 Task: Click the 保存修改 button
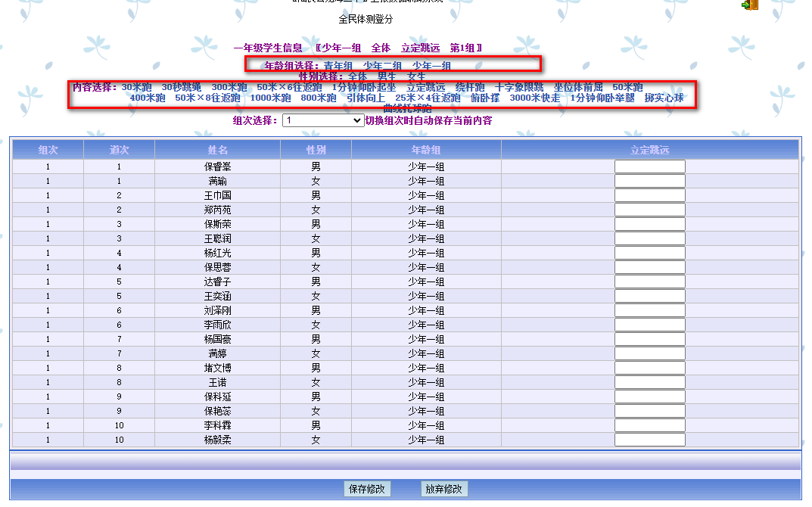[x=367, y=489]
